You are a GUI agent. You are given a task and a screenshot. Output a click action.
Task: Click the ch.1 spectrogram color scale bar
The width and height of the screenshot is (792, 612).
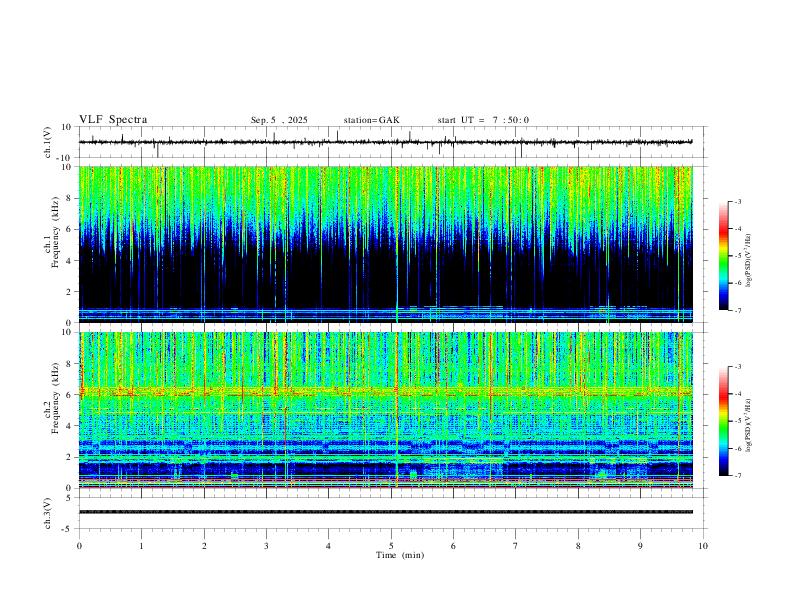(x=723, y=256)
